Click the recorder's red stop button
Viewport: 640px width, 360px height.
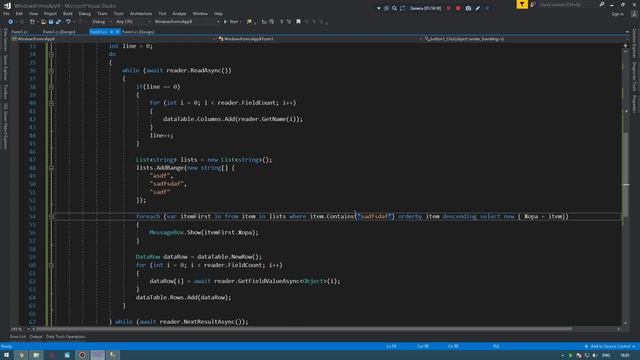[458, 8]
